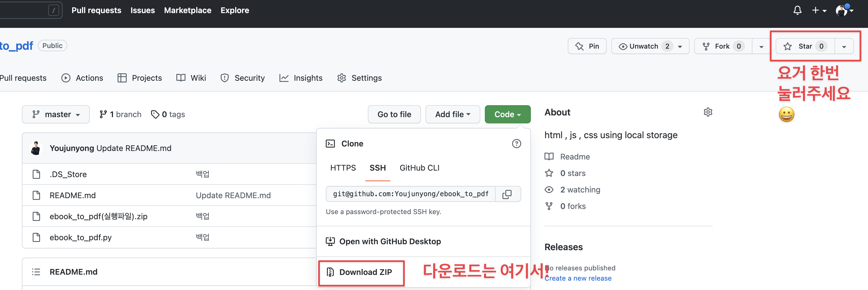Click the SSH clone URL field
The height and width of the screenshot is (290, 868).
pos(410,194)
